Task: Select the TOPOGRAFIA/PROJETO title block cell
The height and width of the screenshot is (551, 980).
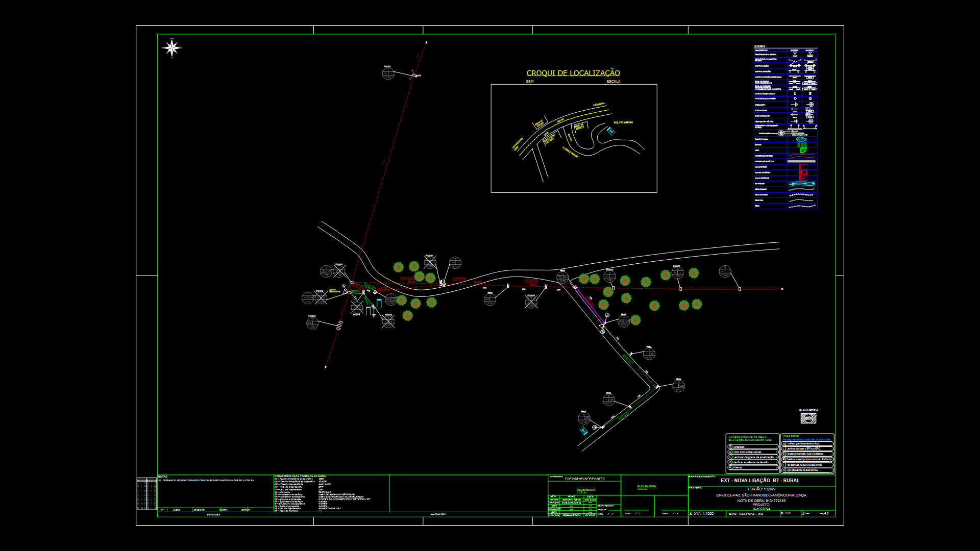Action: (x=584, y=479)
